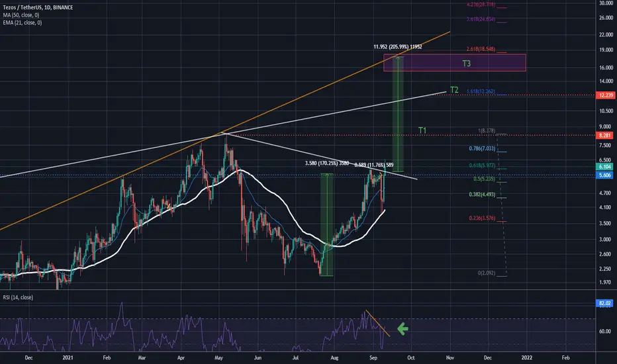
Task: Click the 2.618(18.548) Fibonacci level label
Action: pos(481,49)
